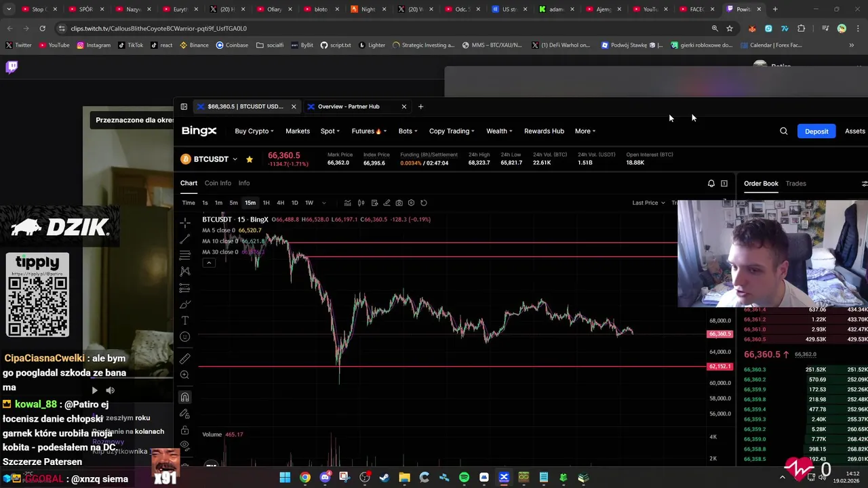
Task: Activate the zoom-in magnifier tool
Action: 184,375
